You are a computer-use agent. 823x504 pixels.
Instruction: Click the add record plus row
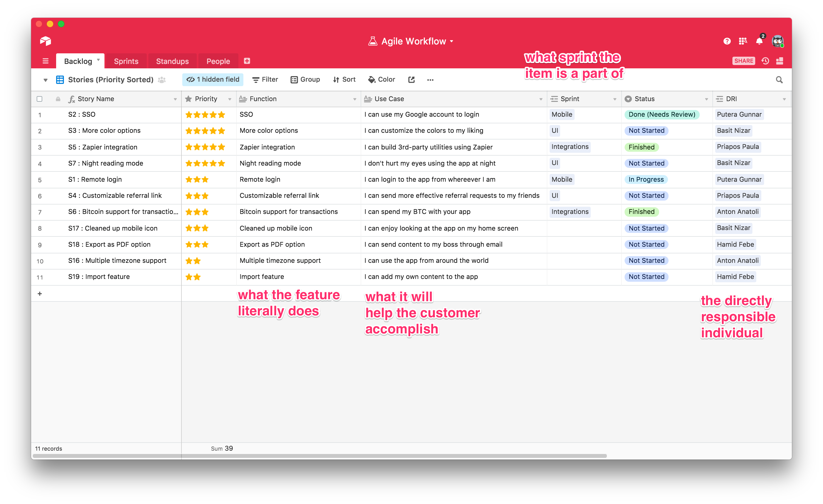tap(40, 294)
